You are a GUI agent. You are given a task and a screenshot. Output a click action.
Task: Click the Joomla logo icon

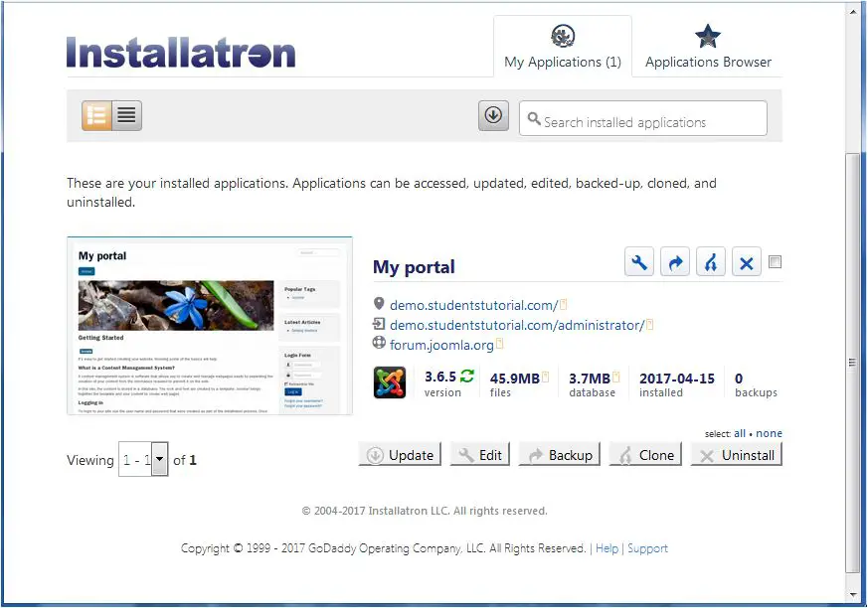(389, 381)
